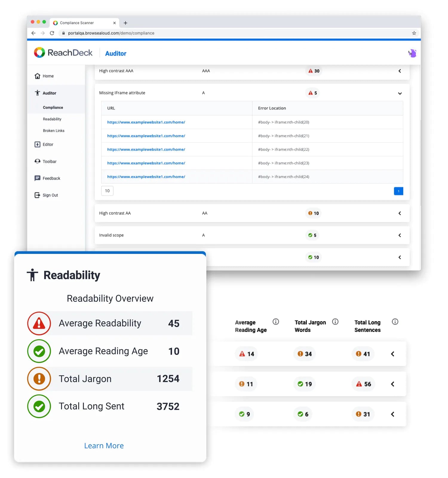Image resolution: width=448 pixels, height=478 pixels.
Task: Bookmark page with the star icon
Action: (414, 33)
